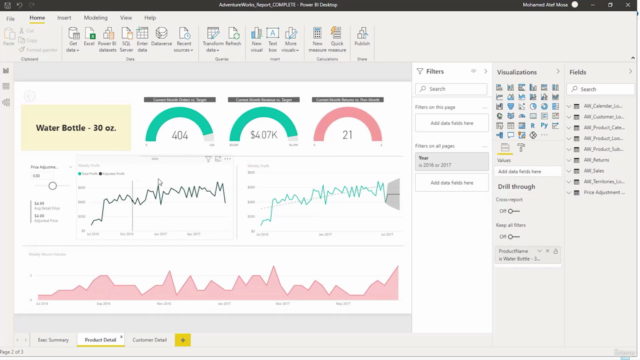Open the Format paint roller tab

[521, 148]
